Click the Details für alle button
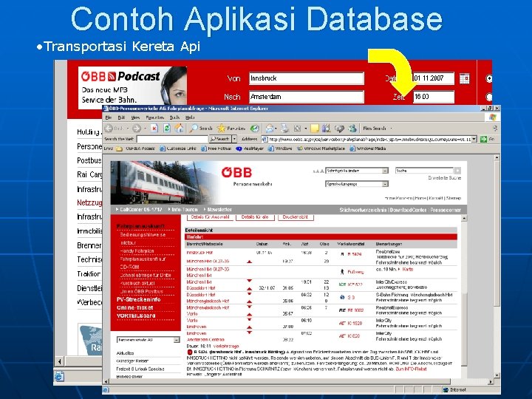 [255, 217]
